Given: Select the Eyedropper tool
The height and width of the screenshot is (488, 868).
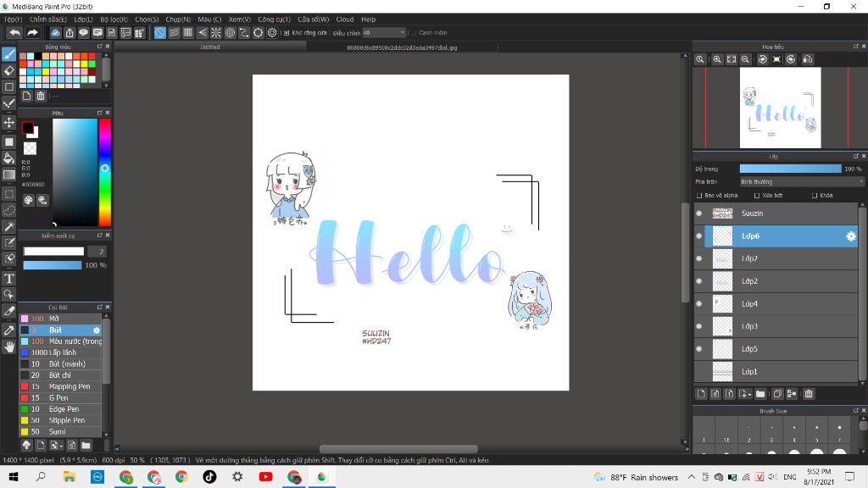Looking at the screenshot, I should click(8, 330).
